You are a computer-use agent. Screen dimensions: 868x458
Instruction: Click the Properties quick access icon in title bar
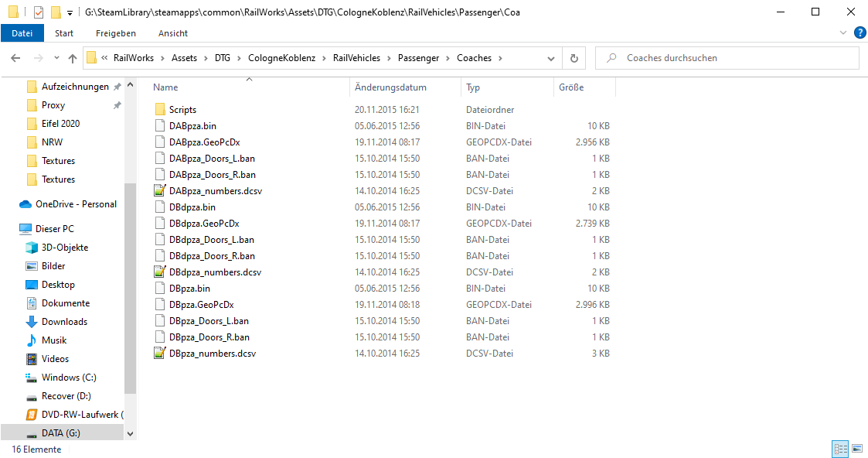pyautogui.click(x=38, y=12)
